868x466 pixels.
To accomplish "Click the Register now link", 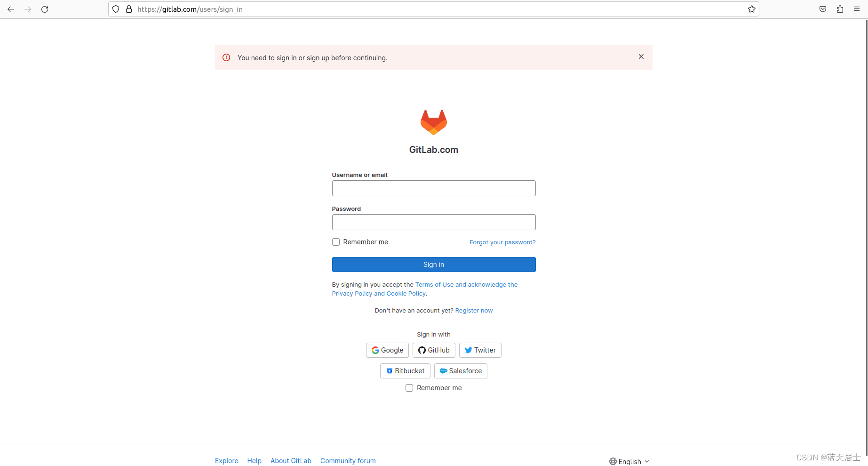I will coord(474,311).
